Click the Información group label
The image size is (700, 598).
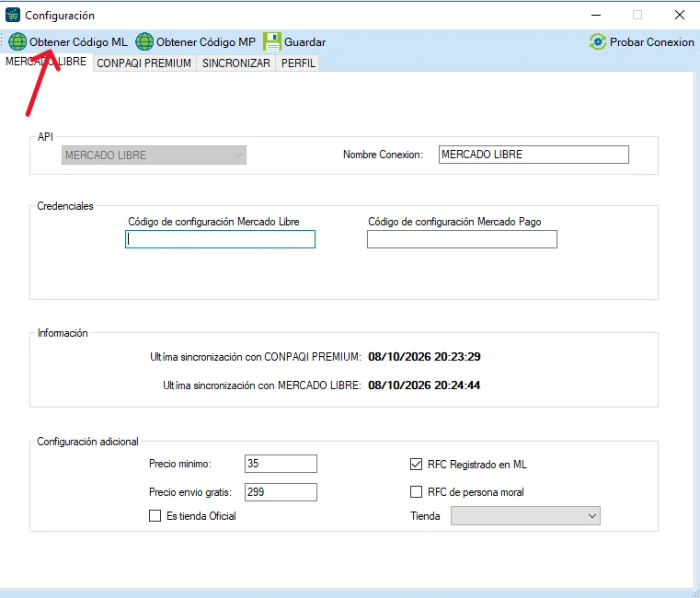(63, 333)
